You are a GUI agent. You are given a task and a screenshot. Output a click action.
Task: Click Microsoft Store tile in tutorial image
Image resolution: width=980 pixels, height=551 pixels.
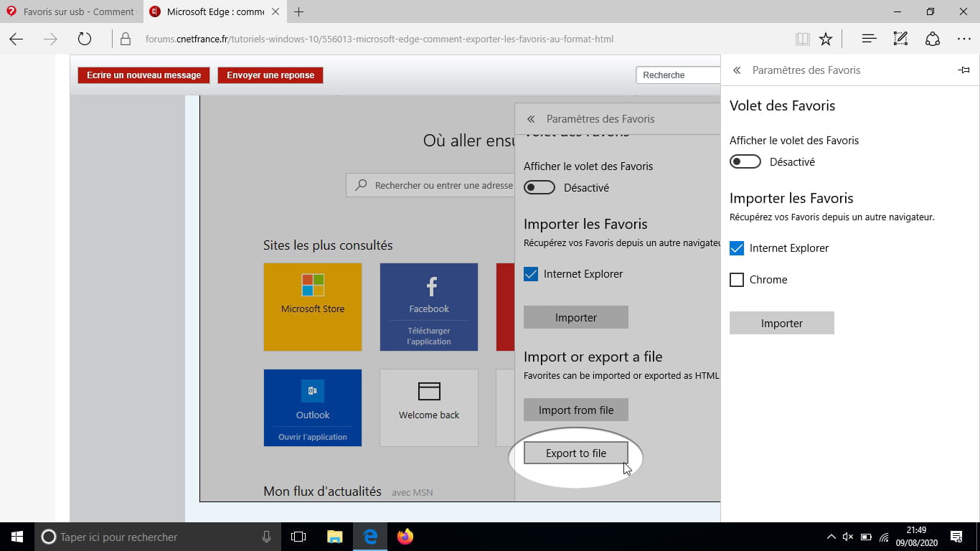313,307
